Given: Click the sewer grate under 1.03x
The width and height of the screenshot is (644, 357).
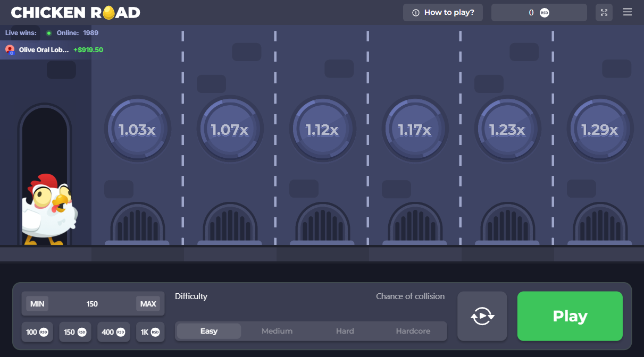Looking at the screenshot, I should 137,224.
